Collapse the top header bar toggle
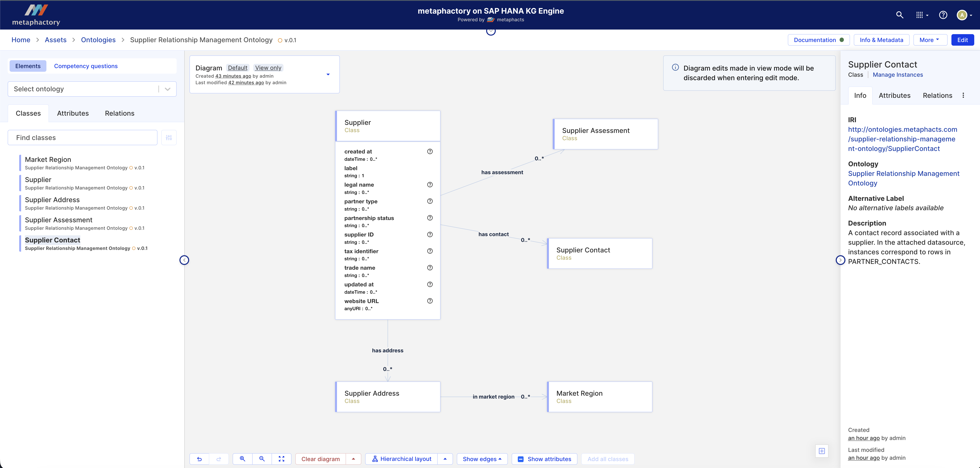Image resolution: width=980 pixels, height=468 pixels. (491, 31)
